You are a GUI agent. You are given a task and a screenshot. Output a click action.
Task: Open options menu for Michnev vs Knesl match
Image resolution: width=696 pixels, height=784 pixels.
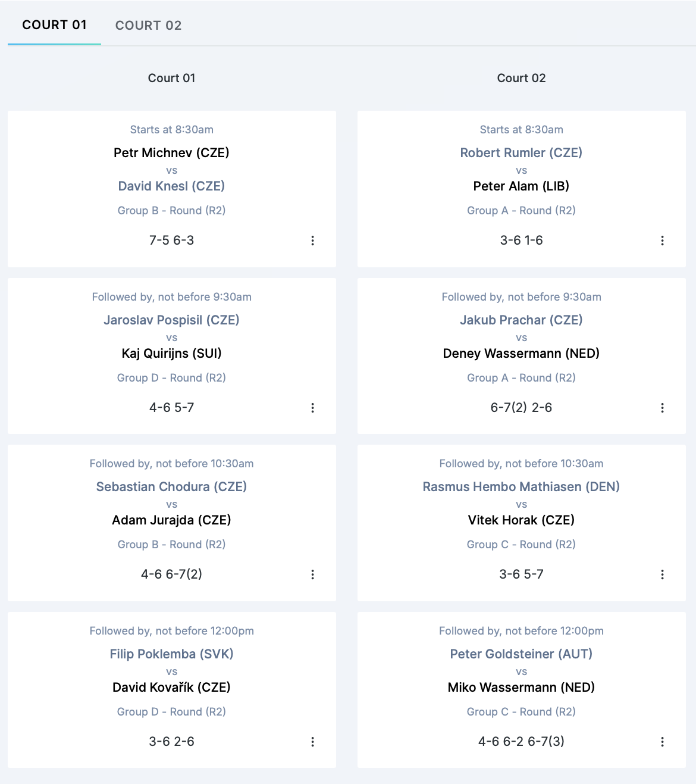coord(312,240)
